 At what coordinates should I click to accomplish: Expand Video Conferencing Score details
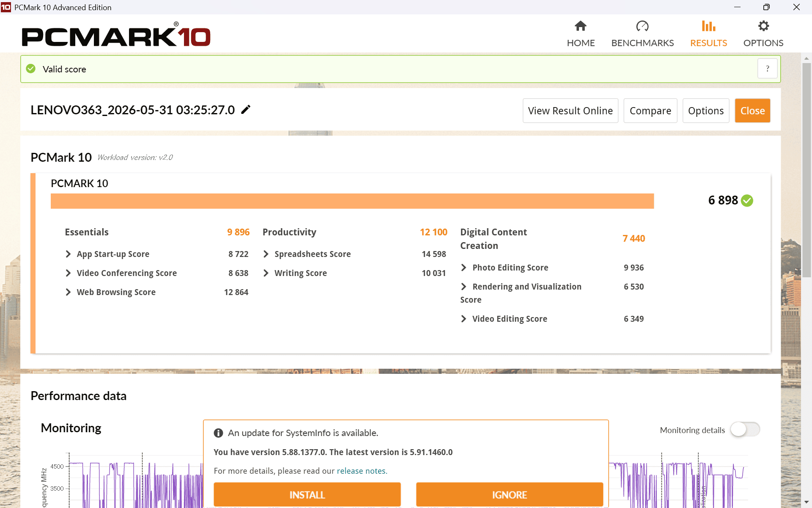coord(68,273)
